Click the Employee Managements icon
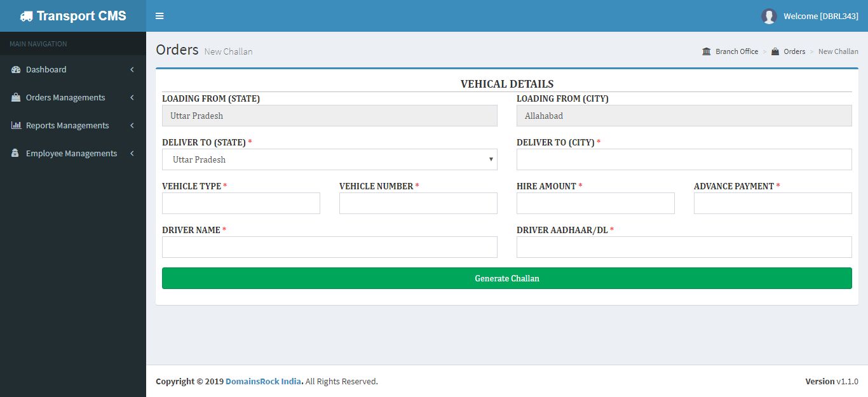 [15, 154]
